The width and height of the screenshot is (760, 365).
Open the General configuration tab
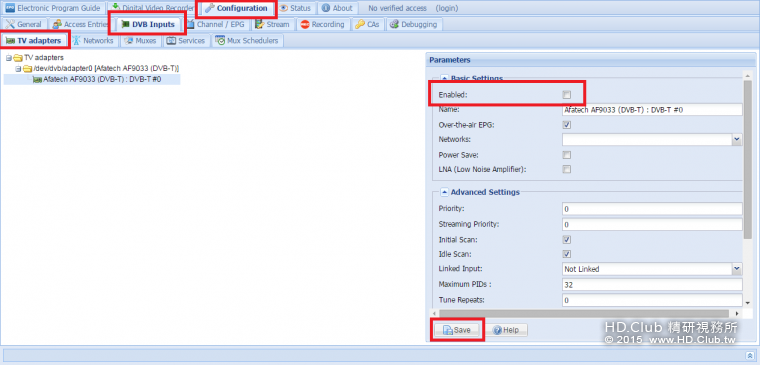pyautogui.click(x=25, y=24)
